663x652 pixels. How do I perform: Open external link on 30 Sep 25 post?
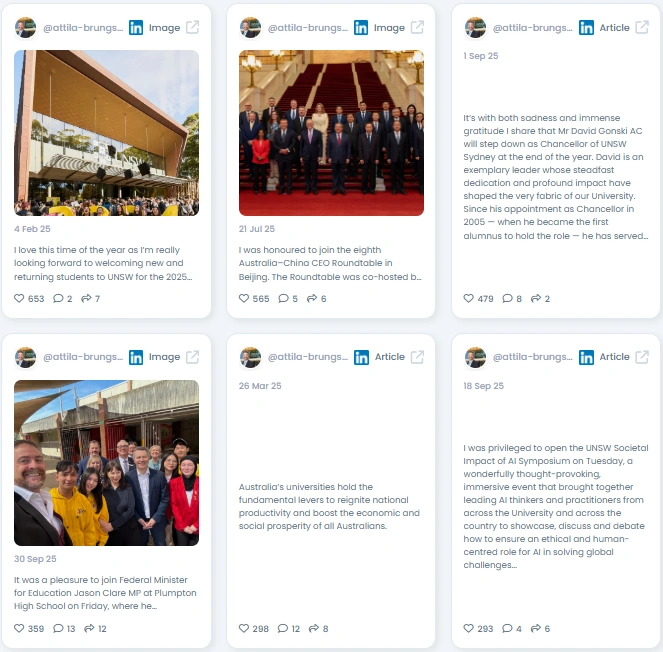192,357
